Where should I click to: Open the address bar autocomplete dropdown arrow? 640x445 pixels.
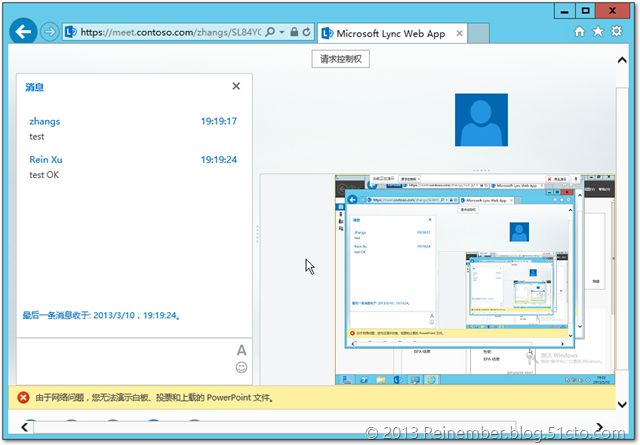coord(282,32)
